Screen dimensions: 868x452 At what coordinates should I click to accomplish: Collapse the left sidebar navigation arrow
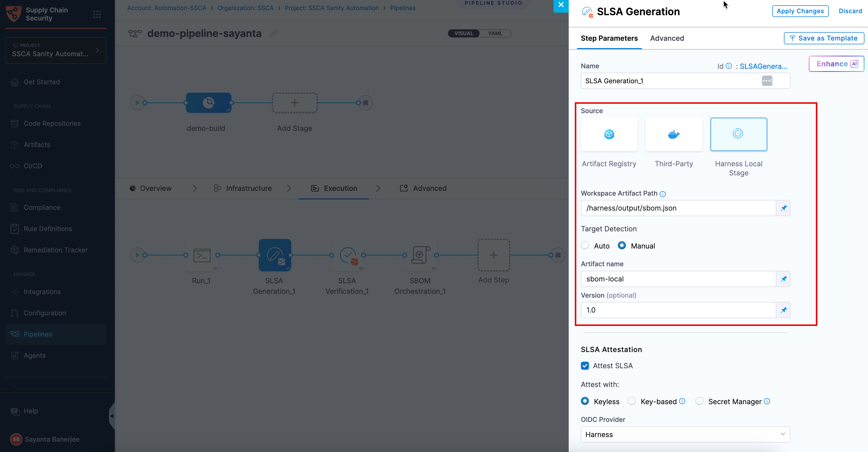pyautogui.click(x=111, y=416)
